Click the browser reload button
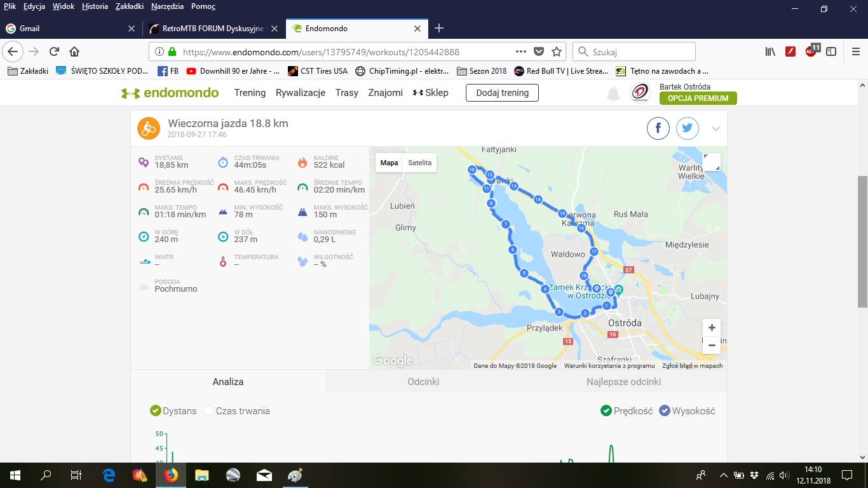The height and width of the screenshot is (488, 868). [55, 52]
